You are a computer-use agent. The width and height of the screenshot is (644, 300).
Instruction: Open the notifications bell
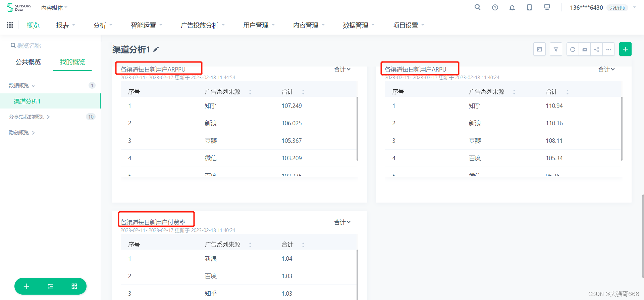coord(512,7)
